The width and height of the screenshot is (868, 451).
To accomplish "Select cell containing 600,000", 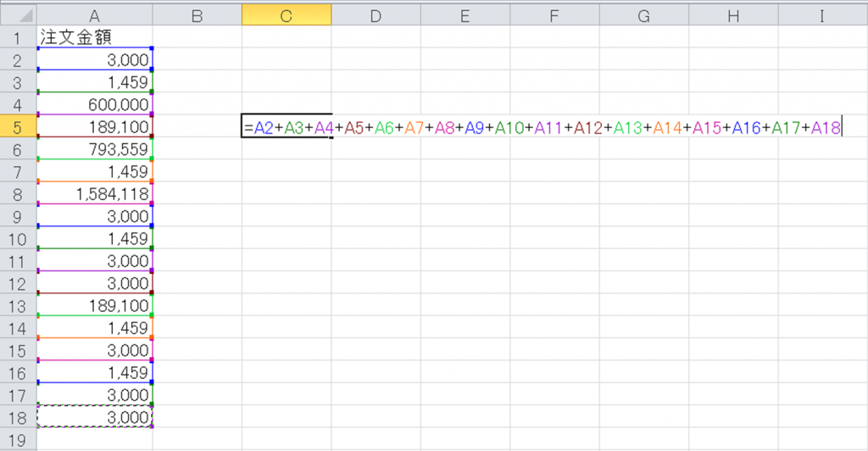I will [94, 104].
